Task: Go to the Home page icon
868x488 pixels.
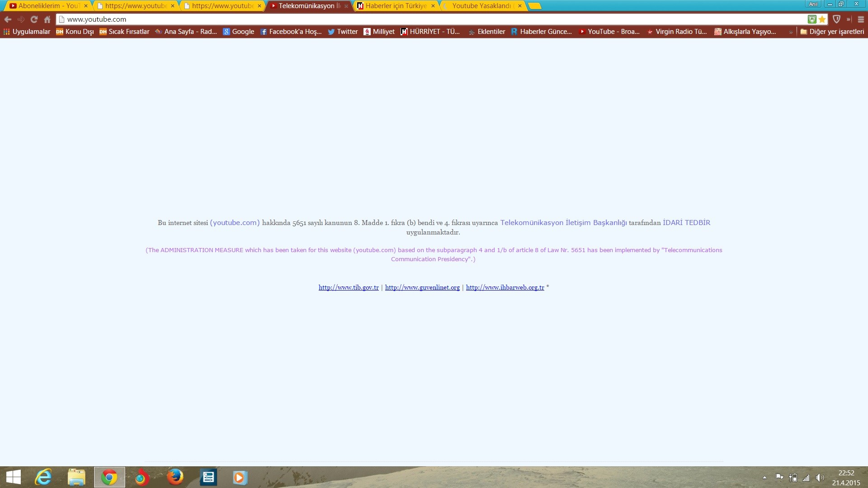Action: [47, 19]
